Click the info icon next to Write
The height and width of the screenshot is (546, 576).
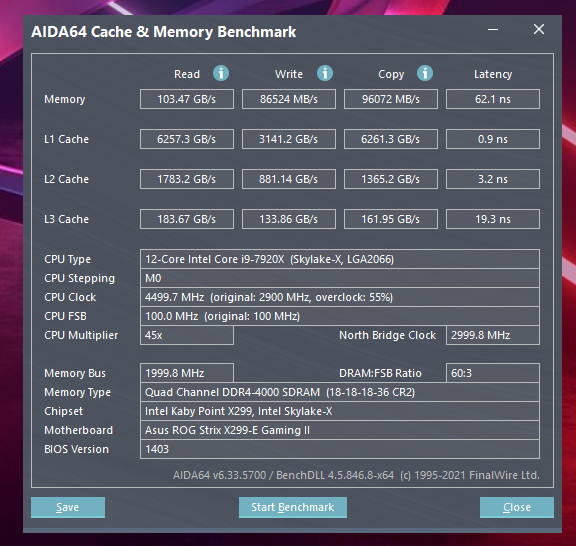pyautogui.click(x=325, y=73)
